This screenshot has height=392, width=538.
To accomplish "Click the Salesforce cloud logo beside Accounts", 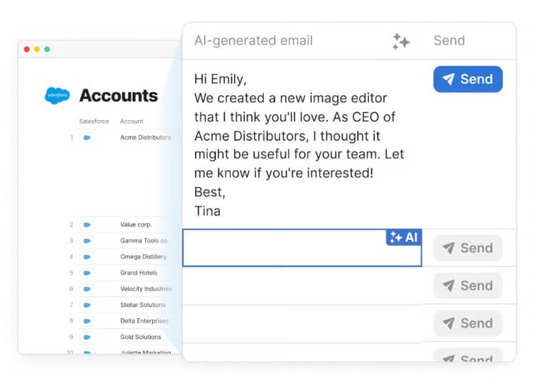I will click(x=57, y=96).
